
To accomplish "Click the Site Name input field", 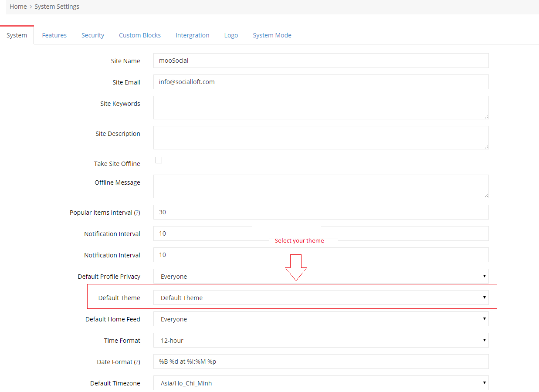I will click(x=321, y=61).
